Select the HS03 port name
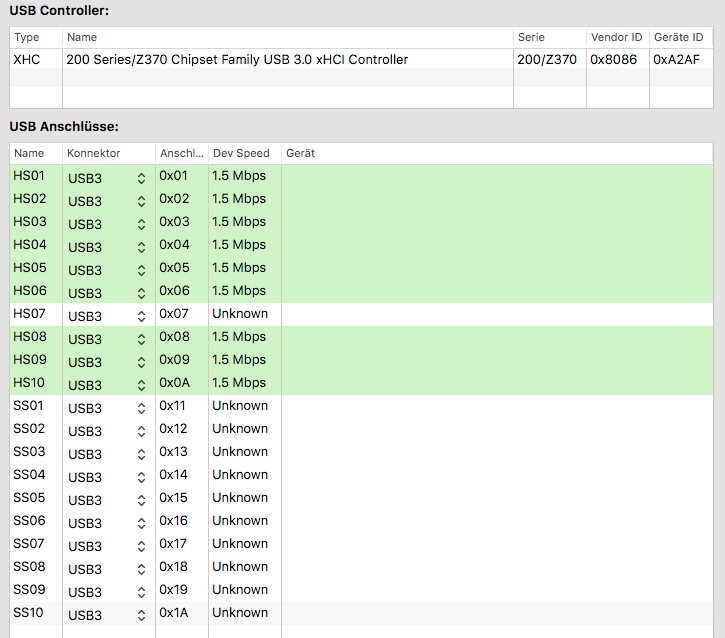 pyautogui.click(x=30, y=222)
